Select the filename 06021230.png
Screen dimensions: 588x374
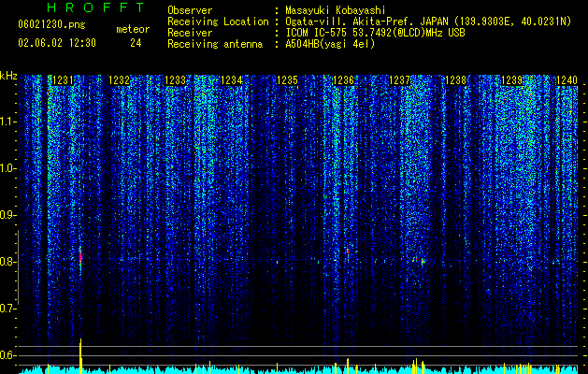point(51,25)
